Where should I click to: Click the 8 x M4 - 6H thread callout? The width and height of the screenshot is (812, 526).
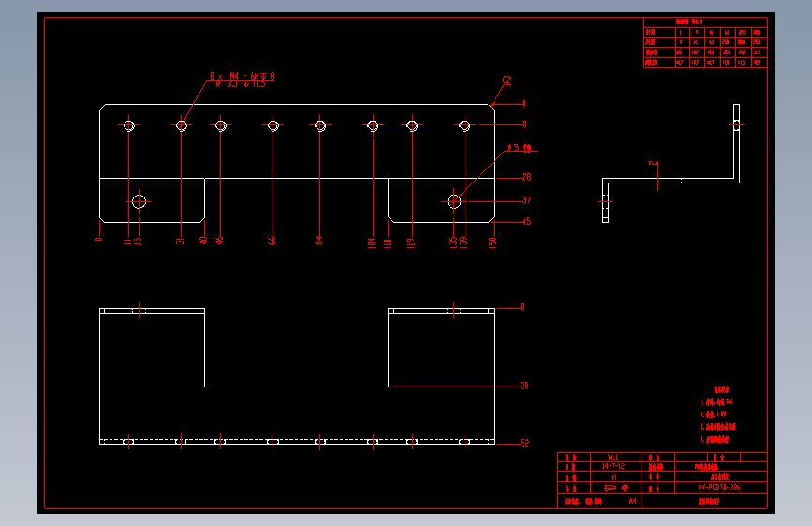coord(243,76)
